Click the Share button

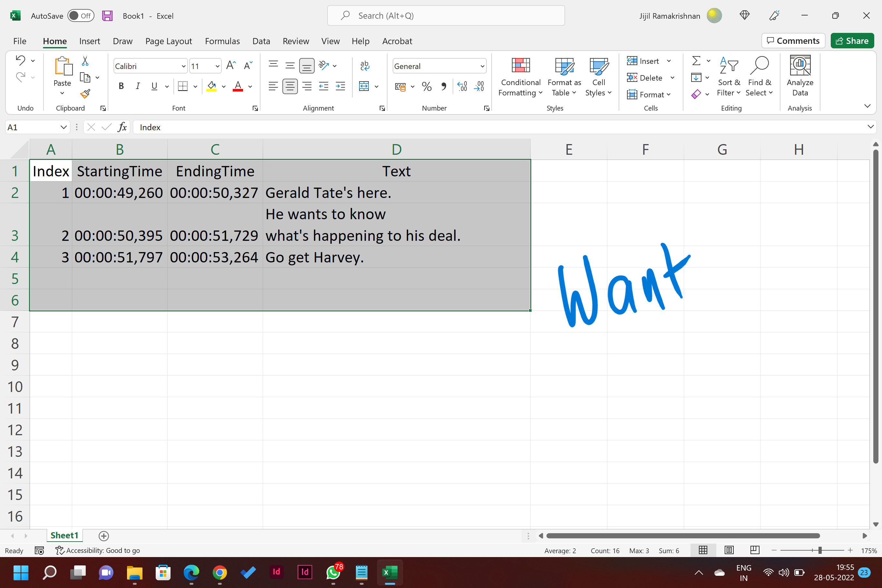[852, 41]
